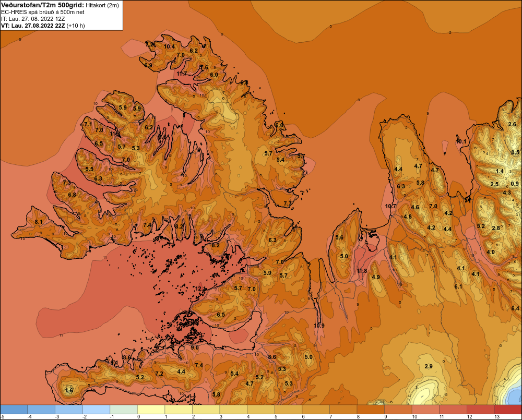Click temperature value 11.7 on the map
522x420 pixels.
click(x=182, y=74)
